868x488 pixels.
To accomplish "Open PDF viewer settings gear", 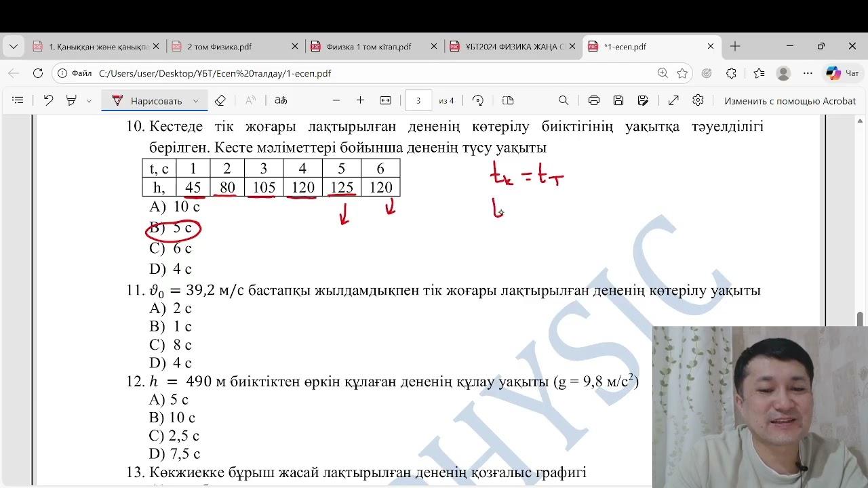I will (698, 100).
